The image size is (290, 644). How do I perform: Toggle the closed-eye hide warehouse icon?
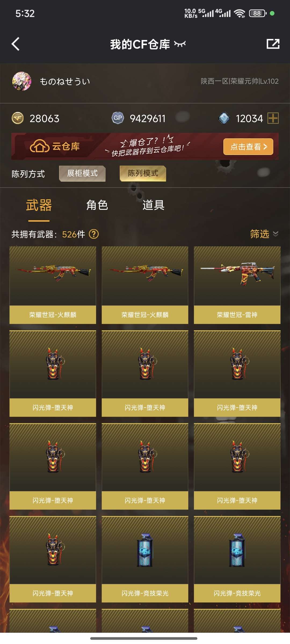(180, 44)
